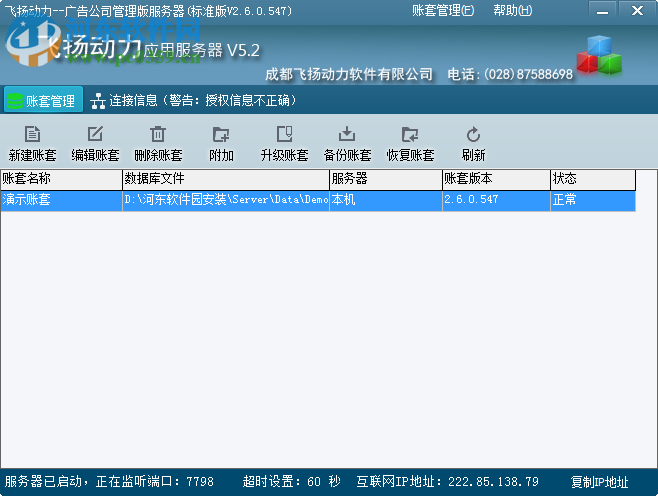The width and height of the screenshot is (658, 496).
Task: Click the 备份账套 backup download icon
Action: click(347, 135)
